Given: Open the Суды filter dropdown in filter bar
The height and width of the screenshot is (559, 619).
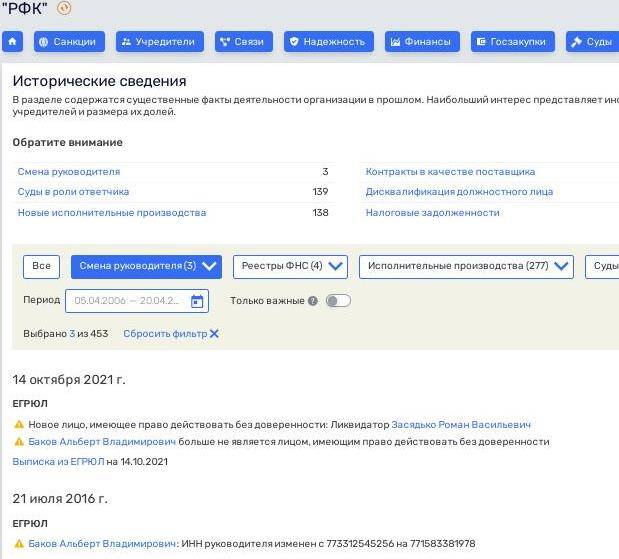Looking at the screenshot, I should tap(602, 267).
